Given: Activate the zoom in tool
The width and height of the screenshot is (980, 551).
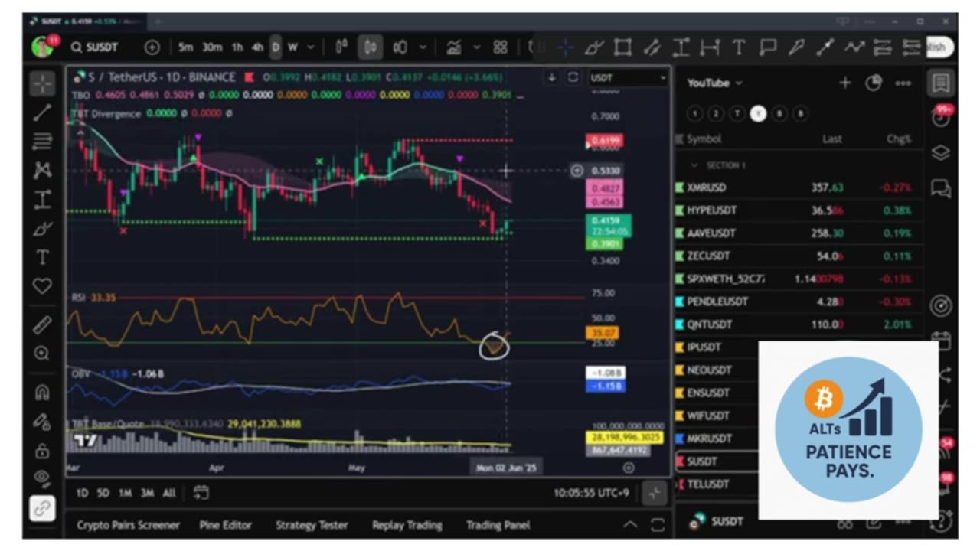Looking at the screenshot, I should pyautogui.click(x=43, y=354).
